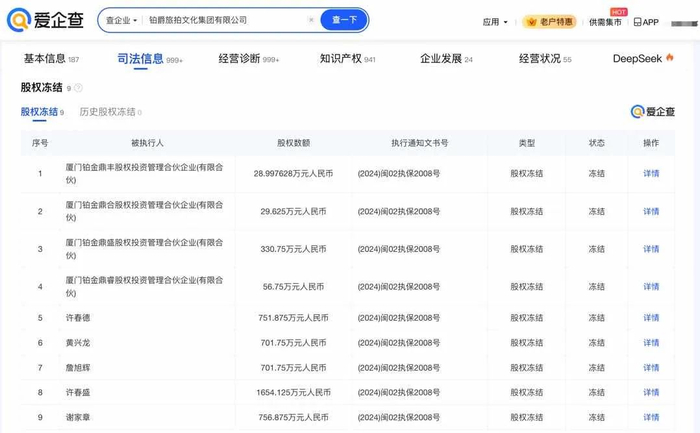This screenshot has width=700, height=433.
Task: Switch to 基本信息 tab
Action: pyautogui.click(x=51, y=59)
